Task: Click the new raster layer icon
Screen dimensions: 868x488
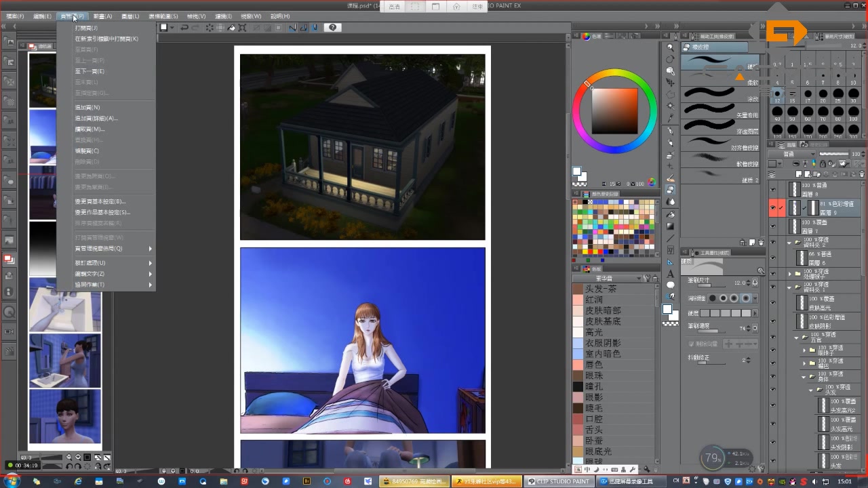Action: [800, 174]
